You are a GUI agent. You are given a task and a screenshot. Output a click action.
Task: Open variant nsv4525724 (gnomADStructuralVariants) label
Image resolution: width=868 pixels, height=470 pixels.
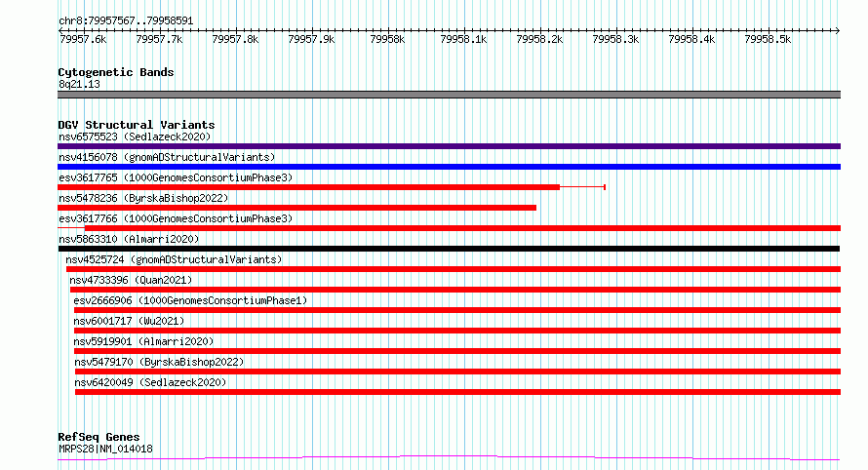click(174, 259)
